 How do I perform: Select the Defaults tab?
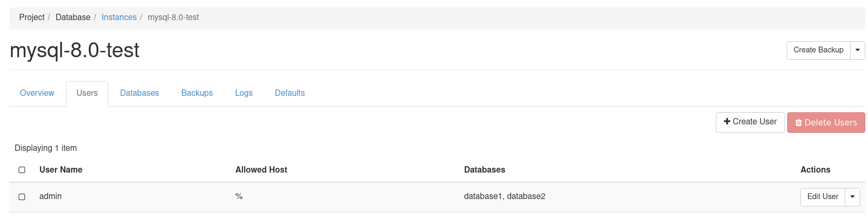[290, 93]
